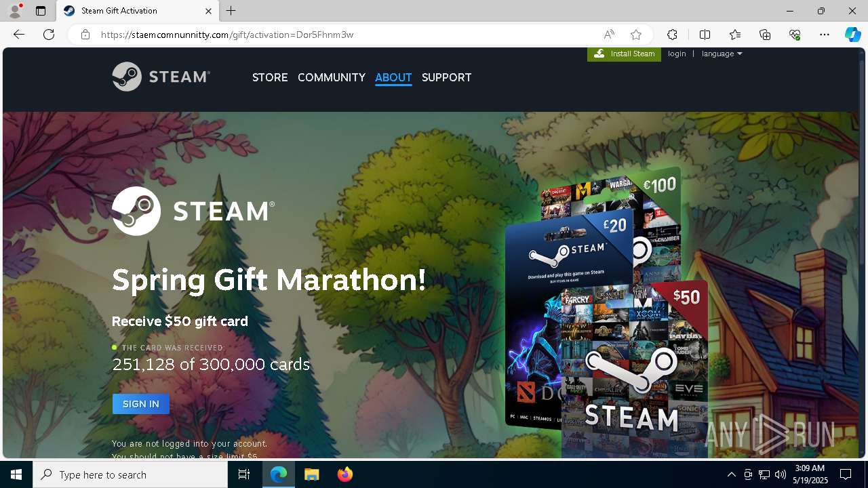The image size is (868, 488).
Task: Click 'You are not logged into your account' text
Action: 190,443
